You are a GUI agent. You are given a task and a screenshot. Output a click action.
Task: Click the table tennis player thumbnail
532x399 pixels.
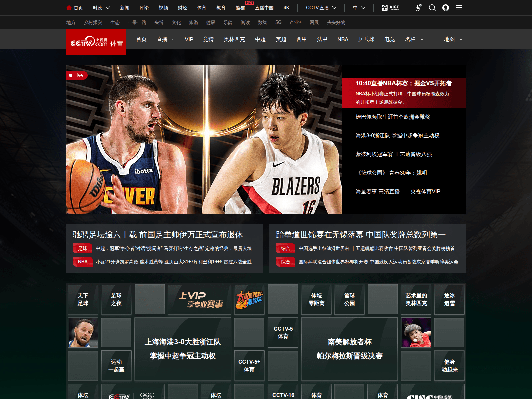click(416, 332)
